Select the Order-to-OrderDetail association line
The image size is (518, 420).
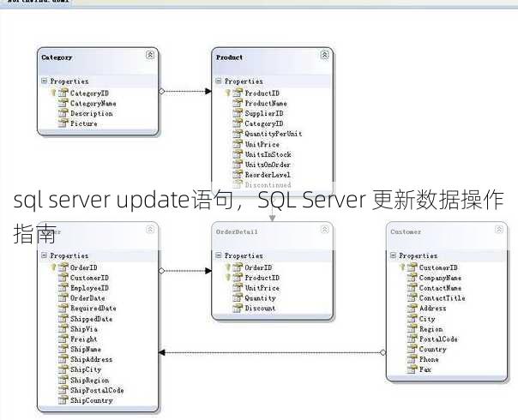coord(185,271)
